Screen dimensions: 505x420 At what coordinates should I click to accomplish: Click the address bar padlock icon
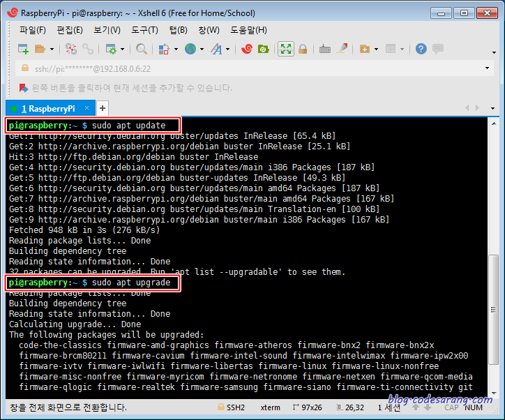pyautogui.click(x=25, y=68)
